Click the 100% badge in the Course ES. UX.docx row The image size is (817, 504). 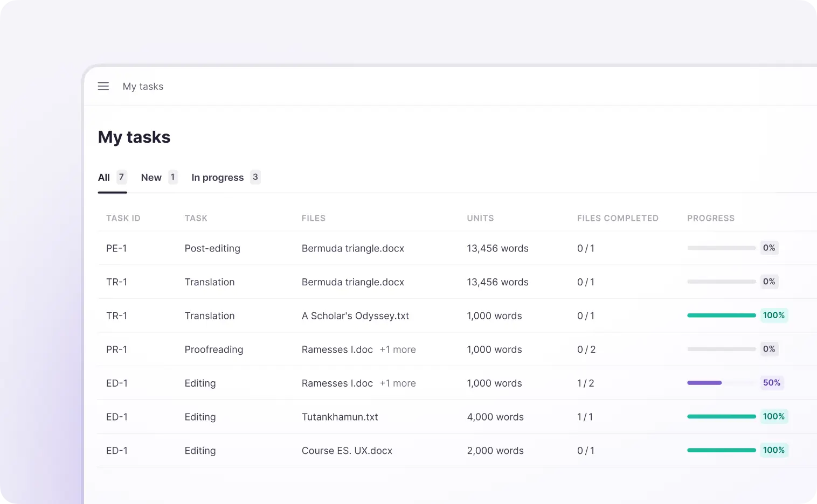[774, 450]
